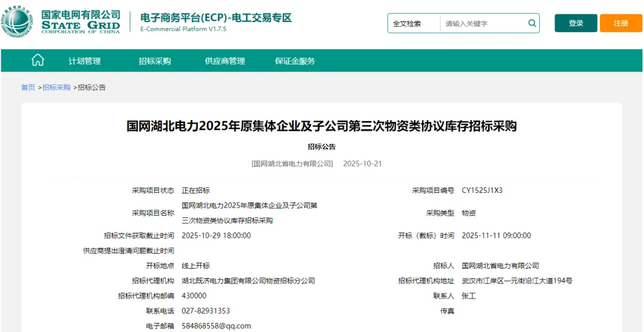Select the 供应商管理 menu item
This screenshot has width=644, height=332.
[225, 61]
